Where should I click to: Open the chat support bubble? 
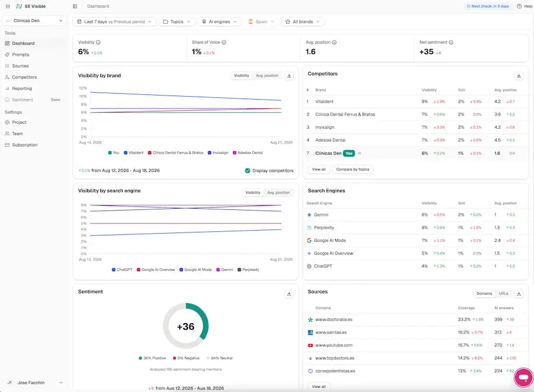coord(524,377)
